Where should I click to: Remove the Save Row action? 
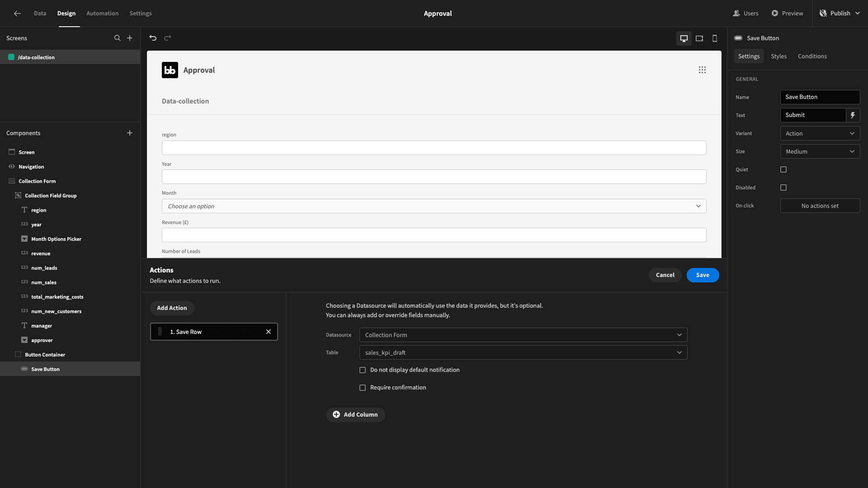(269, 332)
